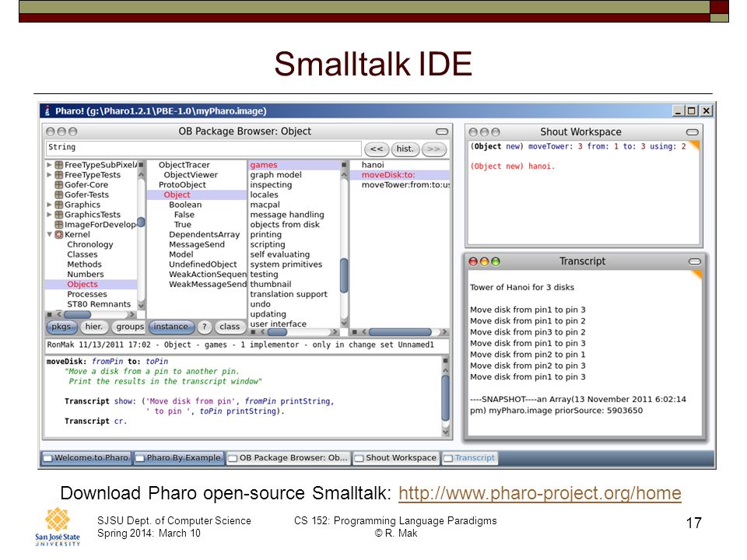Collapse the Transcript window using its title-bar pill
The height and width of the screenshot is (560, 747).
coord(695,261)
